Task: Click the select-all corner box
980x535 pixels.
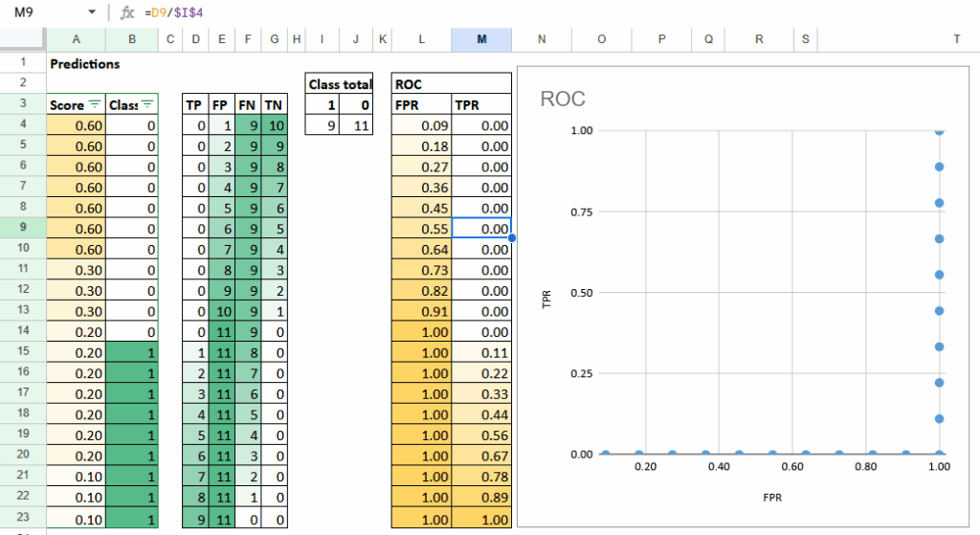Action: pos(22,39)
